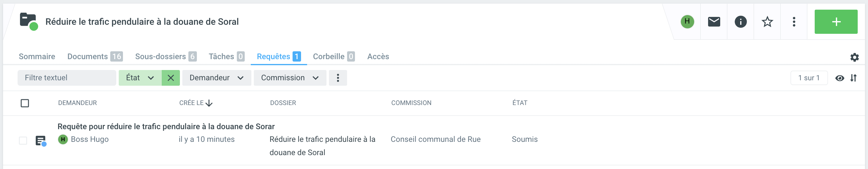Viewport: 868px width, 169px height.
Task: Click the dossier folder icon beside title
Action: tap(28, 21)
